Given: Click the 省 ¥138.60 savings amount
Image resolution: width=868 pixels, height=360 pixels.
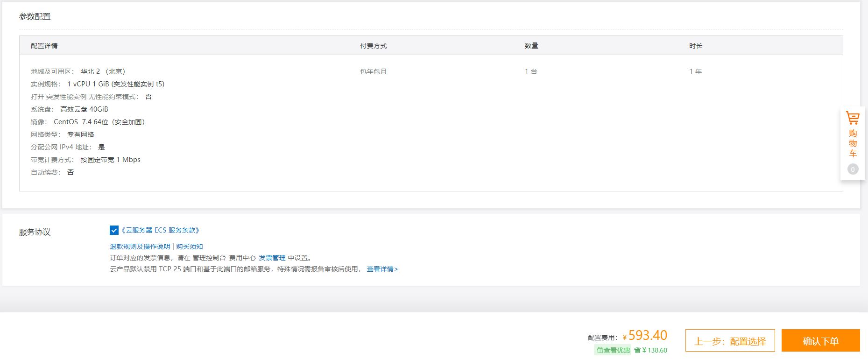Looking at the screenshot, I should pos(651,350).
